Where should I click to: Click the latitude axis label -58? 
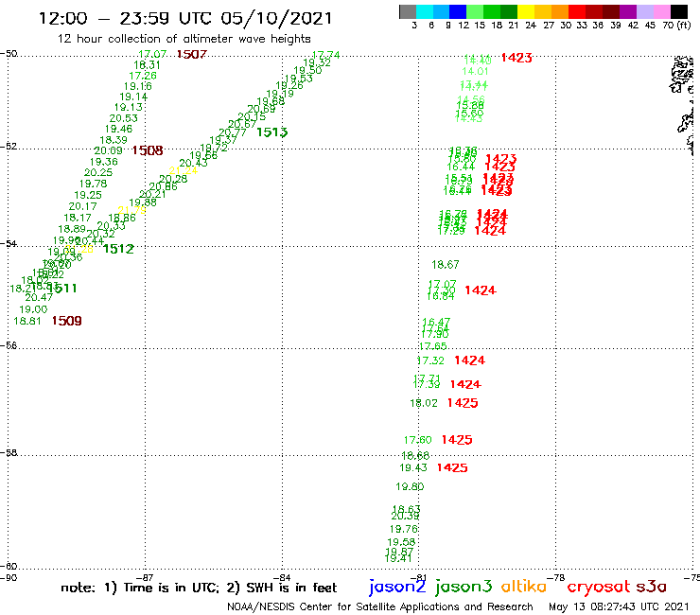click(9, 452)
